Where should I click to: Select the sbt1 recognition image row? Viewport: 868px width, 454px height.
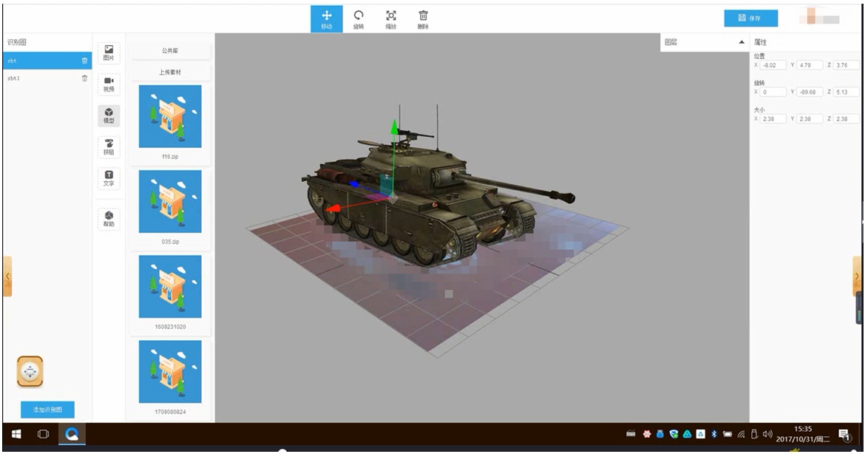pyautogui.click(x=47, y=78)
